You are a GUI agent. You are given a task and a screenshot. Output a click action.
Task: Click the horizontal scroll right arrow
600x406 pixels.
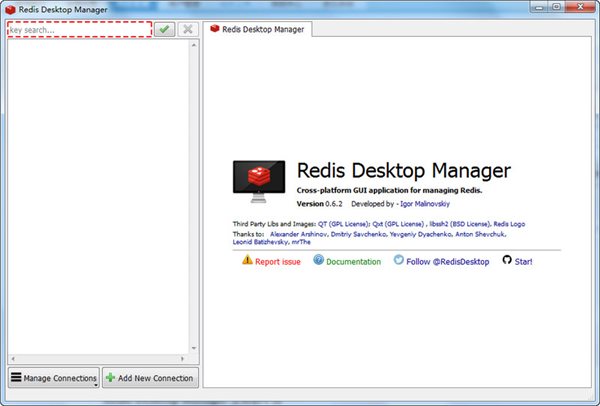coord(182,359)
